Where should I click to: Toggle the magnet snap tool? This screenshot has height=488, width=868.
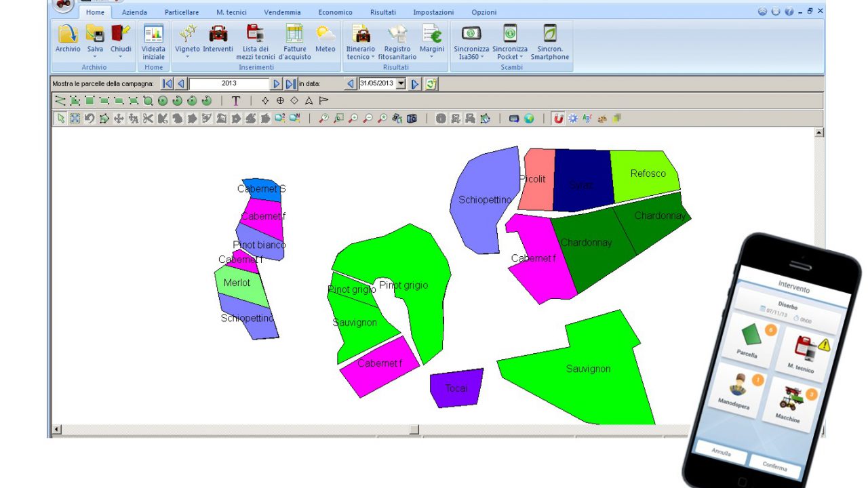(558, 119)
